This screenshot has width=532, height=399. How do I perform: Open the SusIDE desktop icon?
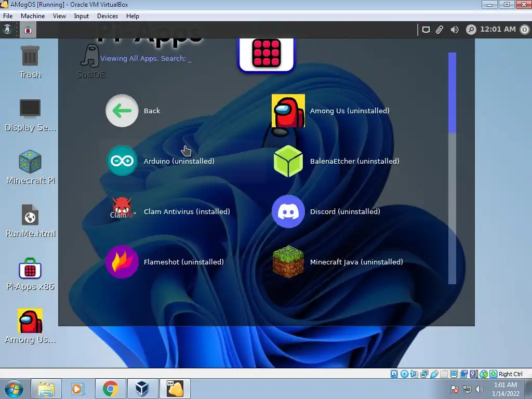pos(90,61)
